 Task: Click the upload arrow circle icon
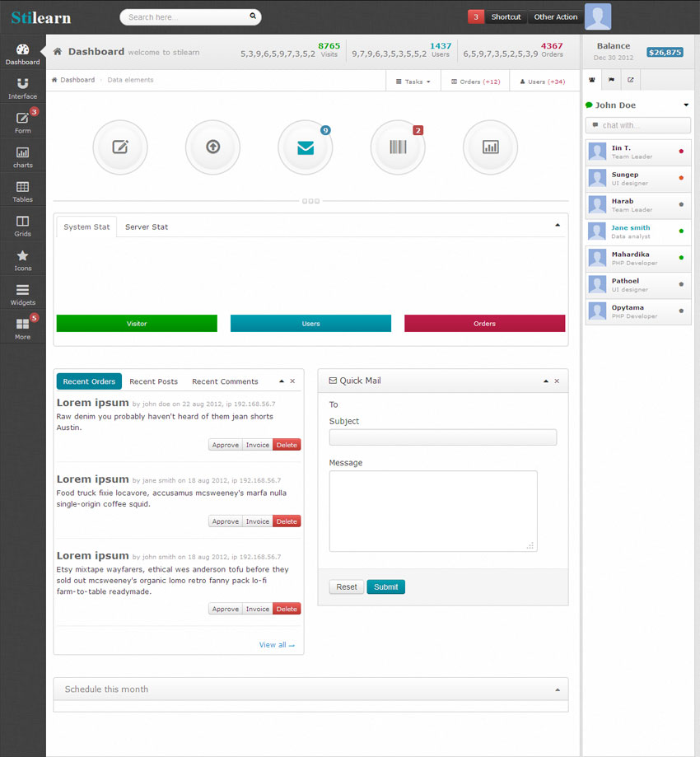pos(212,147)
